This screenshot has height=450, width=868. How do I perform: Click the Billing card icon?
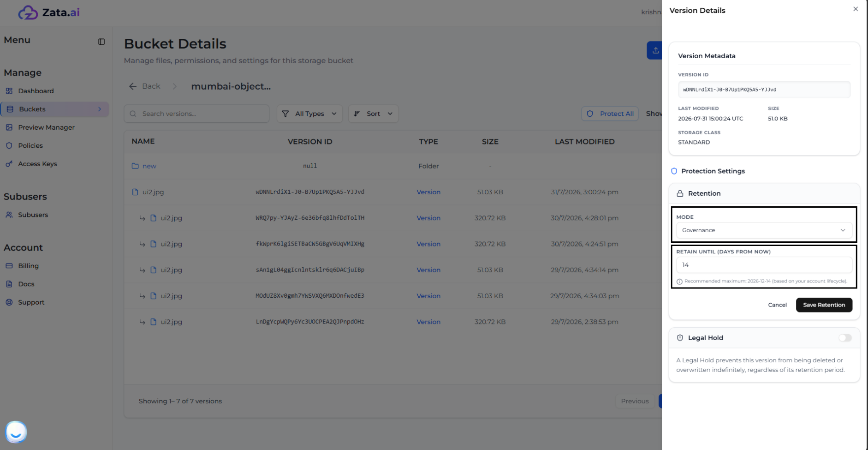(x=9, y=266)
